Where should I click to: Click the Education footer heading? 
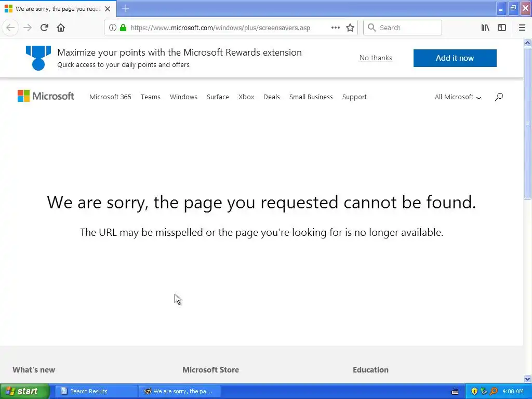pyautogui.click(x=370, y=370)
